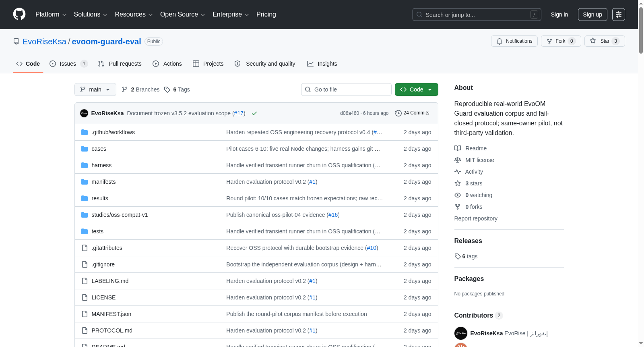The image size is (644, 347).
Task: Open the 24 Commits history link
Action: 412,113
